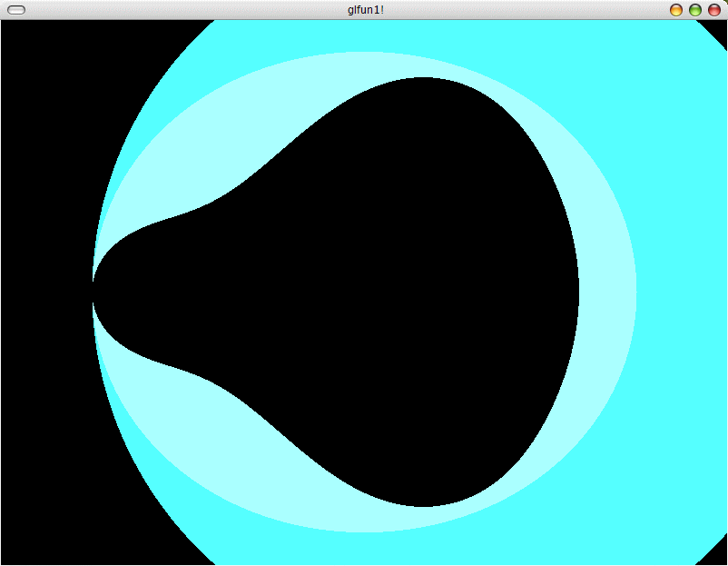Close the glfun1! window with red button
Image resolution: width=728 pixels, height=566 pixels.
tap(714, 10)
